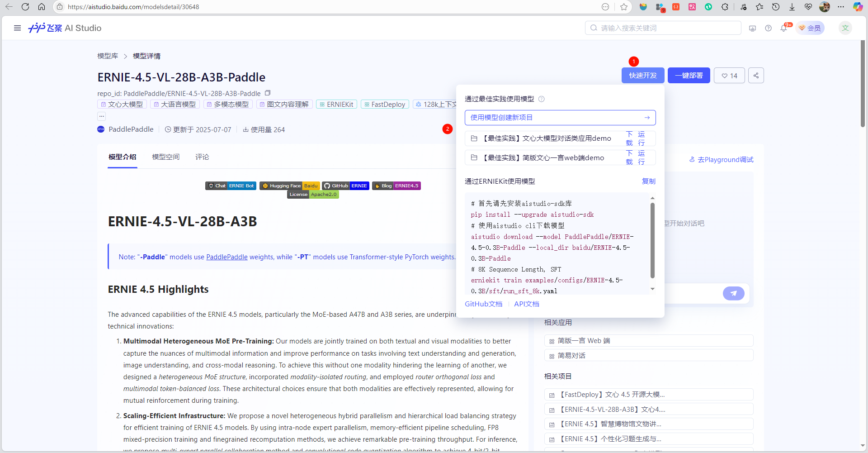
Task: Select the FastDeploy tag
Action: click(385, 105)
